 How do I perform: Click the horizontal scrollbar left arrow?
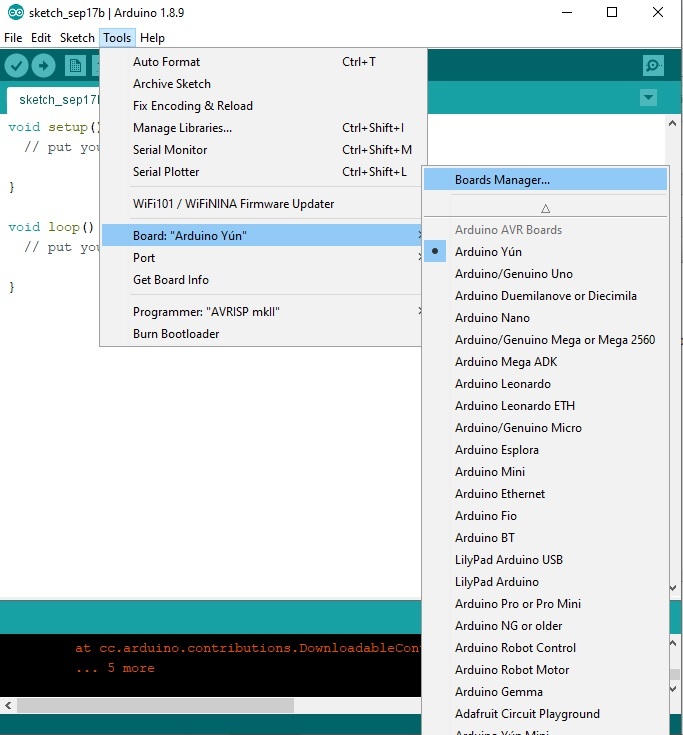(x=8, y=705)
